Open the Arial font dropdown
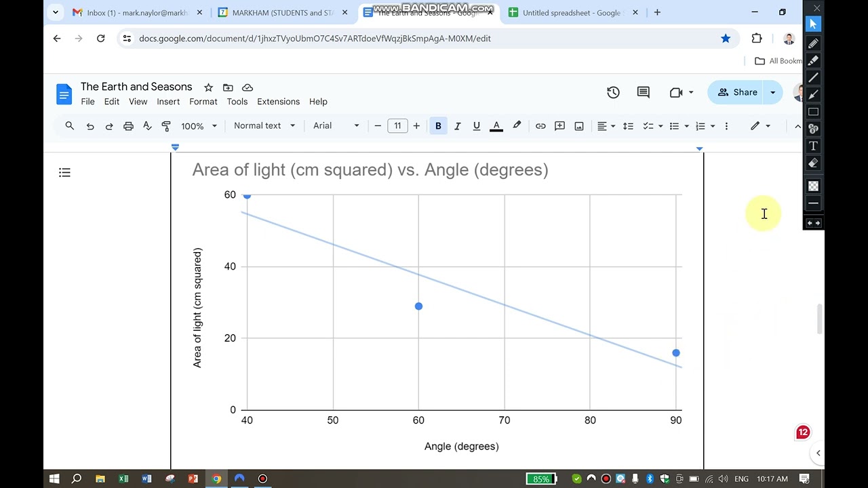The image size is (868, 488). click(x=336, y=125)
